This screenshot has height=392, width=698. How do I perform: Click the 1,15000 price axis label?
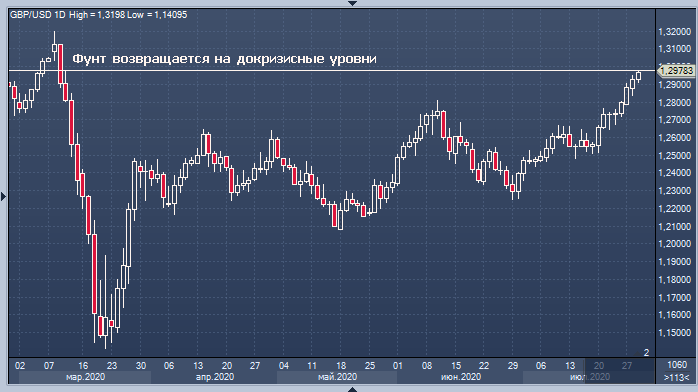(674, 332)
